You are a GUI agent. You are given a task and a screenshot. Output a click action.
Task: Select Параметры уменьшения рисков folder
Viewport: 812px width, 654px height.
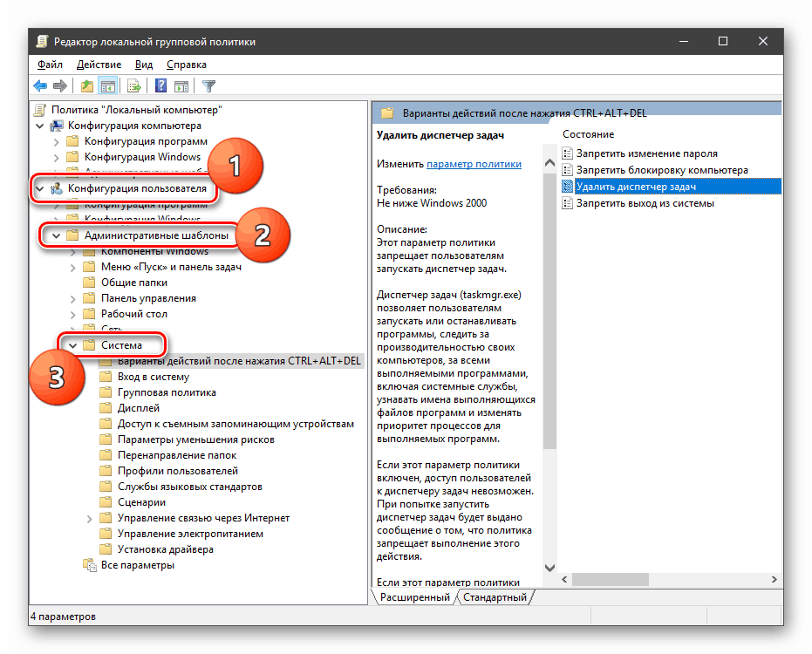[195, 439]
